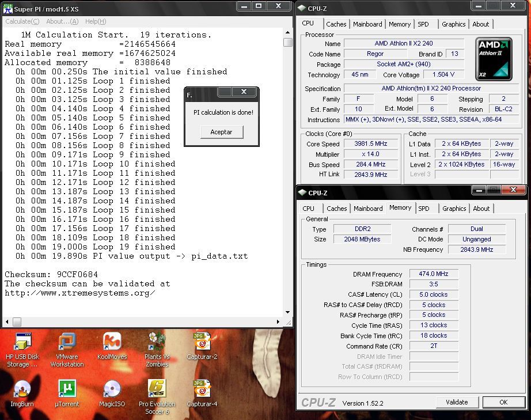This screenshot has height=420, width=531.
Task: Click Command Rate value 2T
Action: [x=434, y=346]
